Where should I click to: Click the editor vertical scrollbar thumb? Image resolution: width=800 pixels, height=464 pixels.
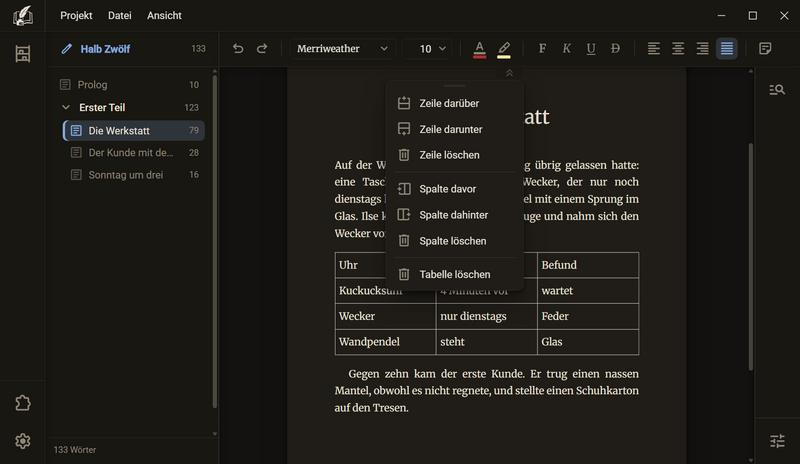[751, 257]
